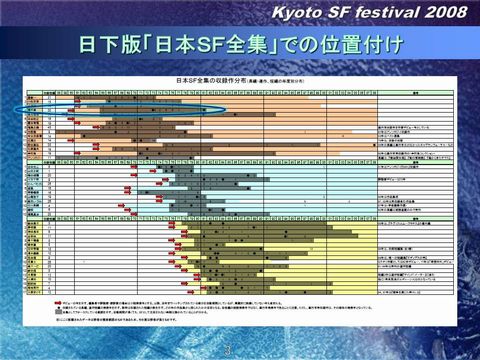Click the red arrow icon in the legend
480x360 pixels.
tap(57, 303)
